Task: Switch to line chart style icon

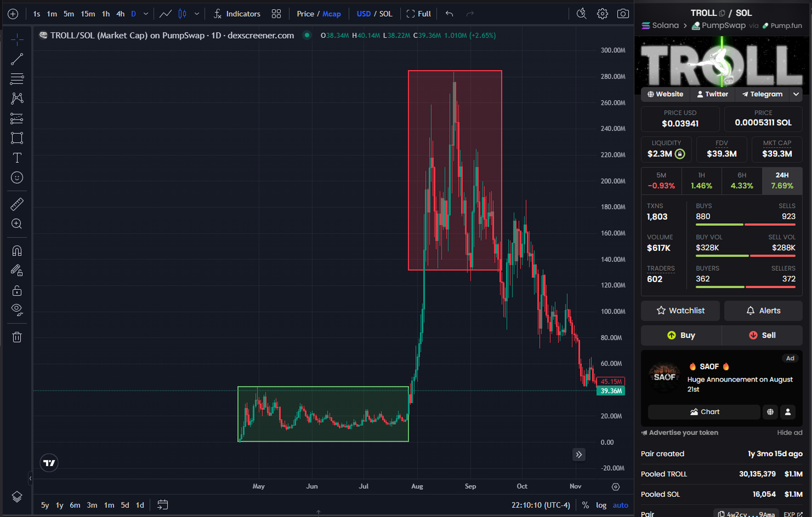Action: [166, 13]
